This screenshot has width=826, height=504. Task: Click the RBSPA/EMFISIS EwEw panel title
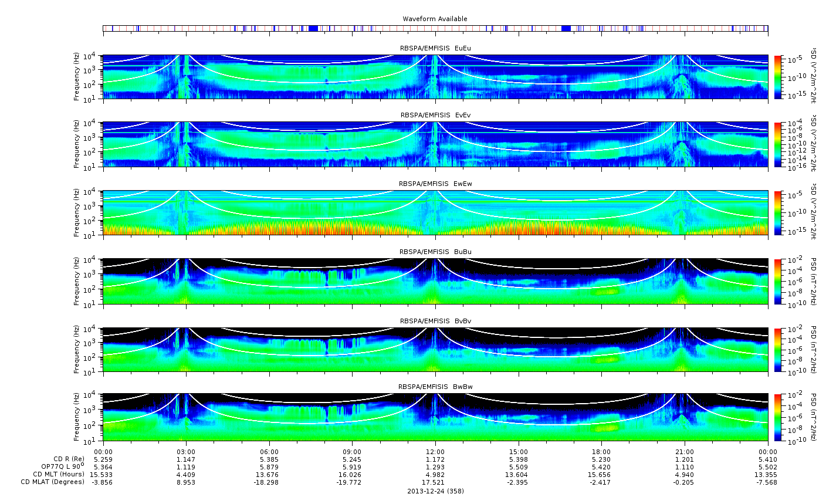(x=435, y=184)
